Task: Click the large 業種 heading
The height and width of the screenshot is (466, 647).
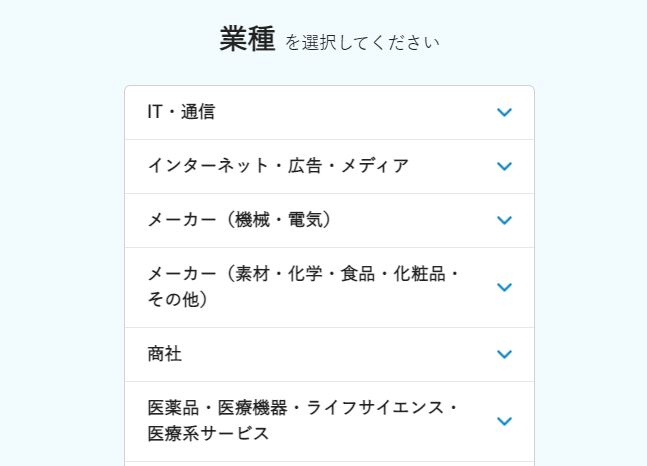Action: point(247,38)
